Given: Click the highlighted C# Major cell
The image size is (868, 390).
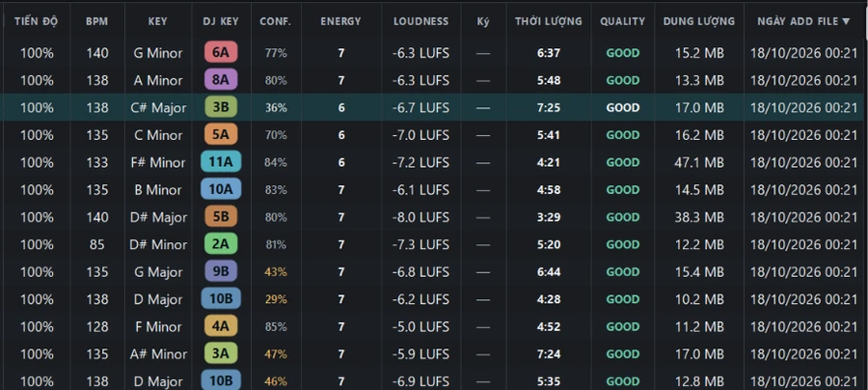Looking at the screenshot, I should click(158, 108).
